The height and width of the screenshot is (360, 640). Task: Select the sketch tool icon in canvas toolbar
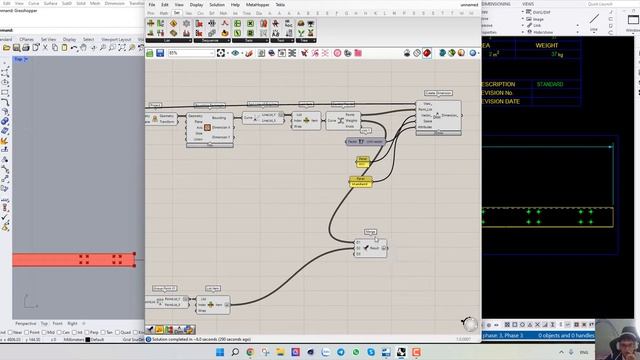(249, 53)
